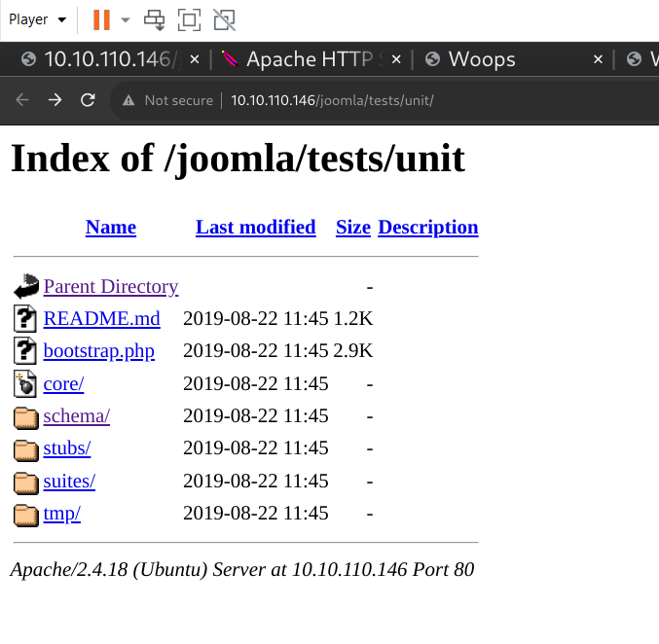Open the Parent Directory link

click(110, 286)
